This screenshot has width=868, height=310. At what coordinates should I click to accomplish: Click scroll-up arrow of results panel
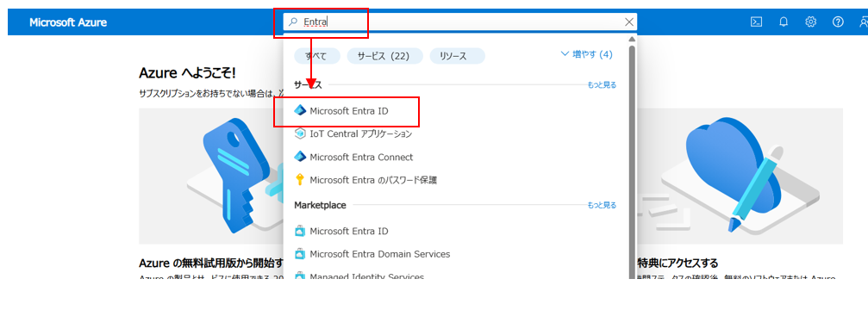632,40
